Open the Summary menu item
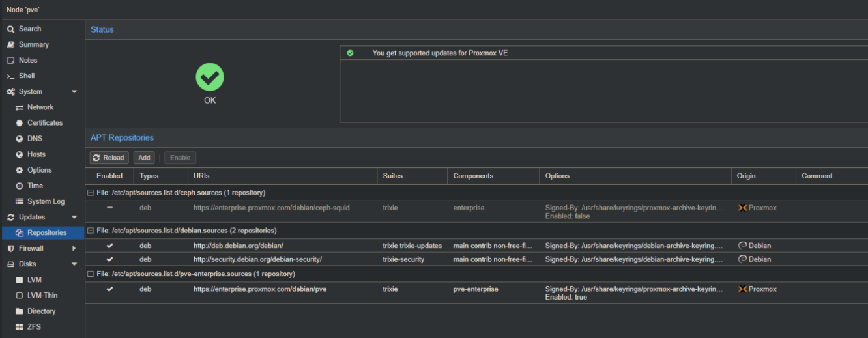This screenshot has height=338, width=868. 33,45
